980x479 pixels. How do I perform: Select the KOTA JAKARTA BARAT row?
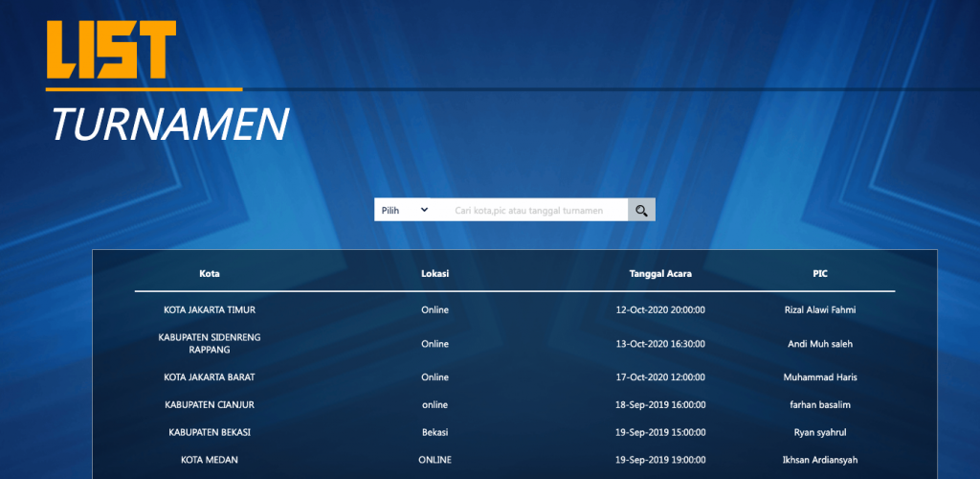[210, 377]
